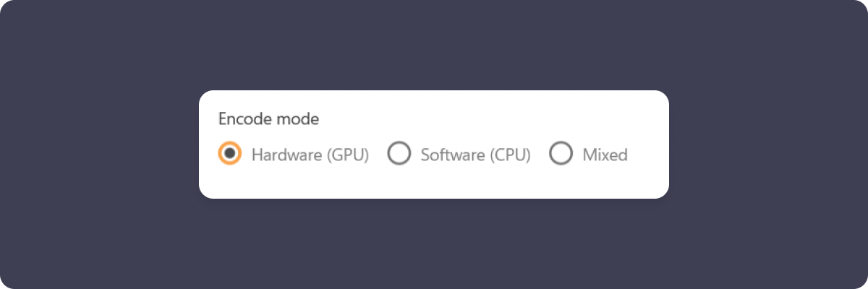Select the Mixed radio button
This screenshot has height=289, width=868.
point(561,153)
